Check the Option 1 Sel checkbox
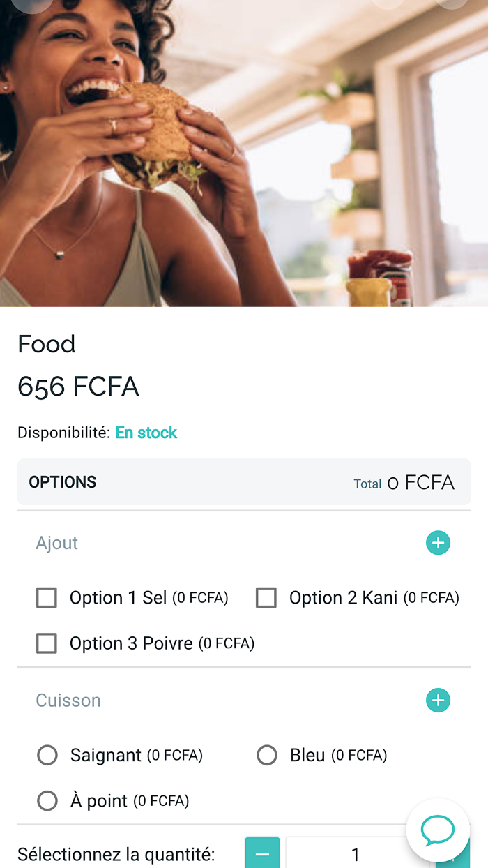 [x=47, y=598]
